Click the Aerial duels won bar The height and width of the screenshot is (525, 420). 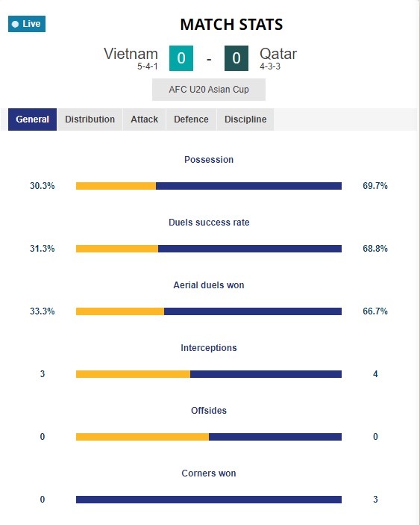click(x=209, y=311)
